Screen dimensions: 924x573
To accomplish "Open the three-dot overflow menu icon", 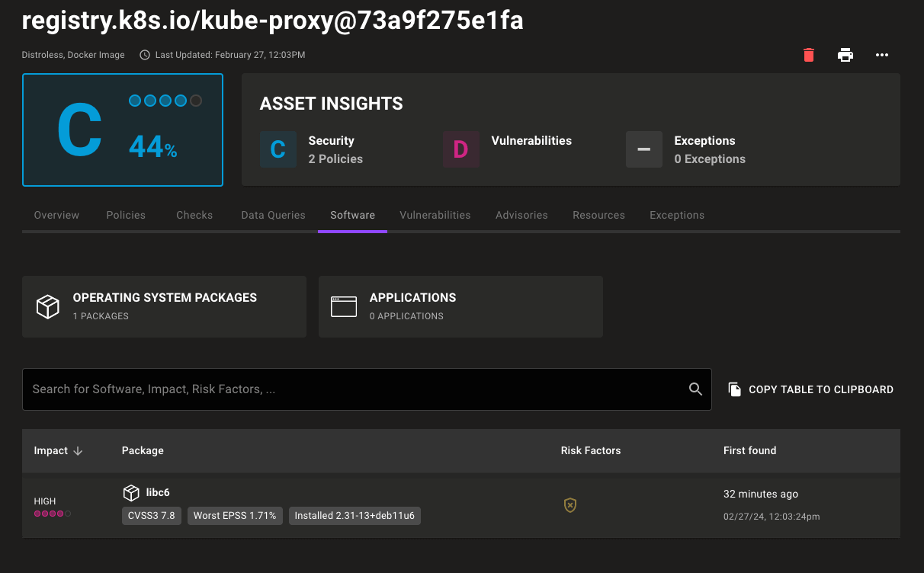I will 882,55.
